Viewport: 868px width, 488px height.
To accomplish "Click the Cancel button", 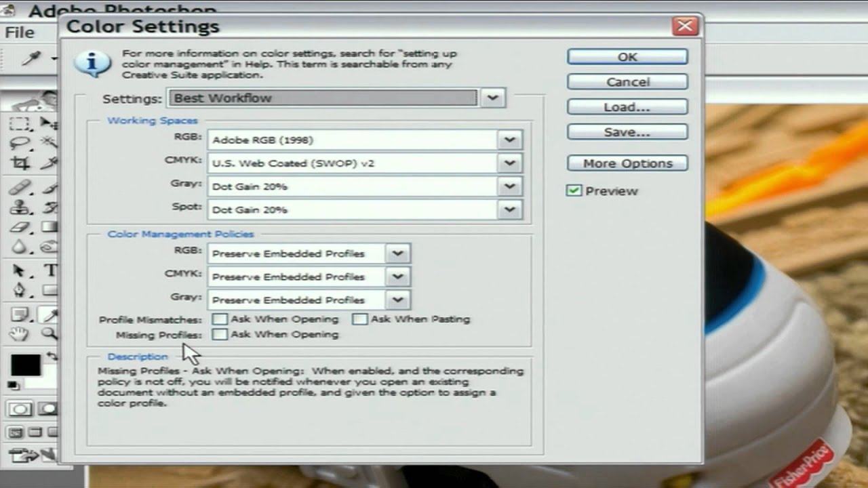I will pyautogui.click(x=627, y=82).
